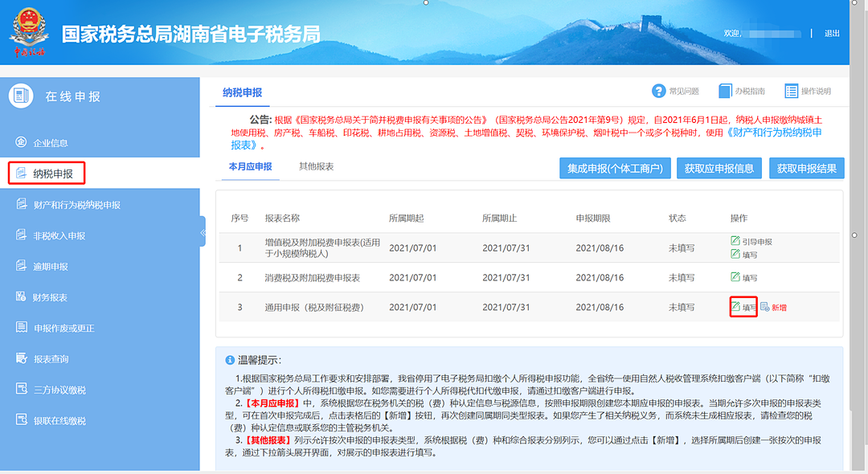Click the 申报期限 column header

593,218
